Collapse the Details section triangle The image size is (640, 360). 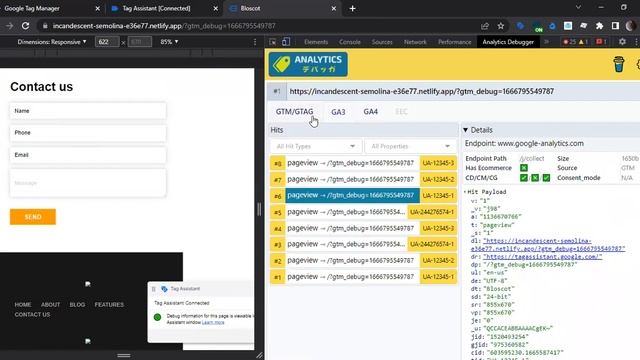465,130
